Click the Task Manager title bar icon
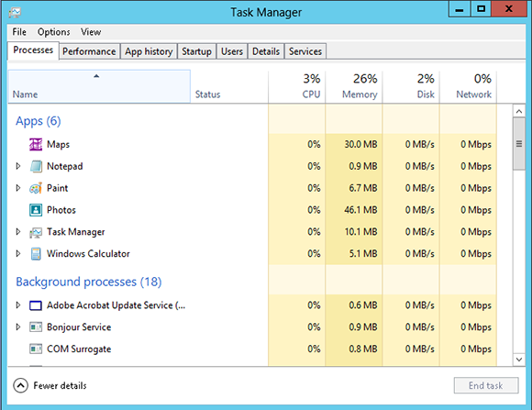The height and width of the screenshot is (410, 532). (x=16, y=13)
